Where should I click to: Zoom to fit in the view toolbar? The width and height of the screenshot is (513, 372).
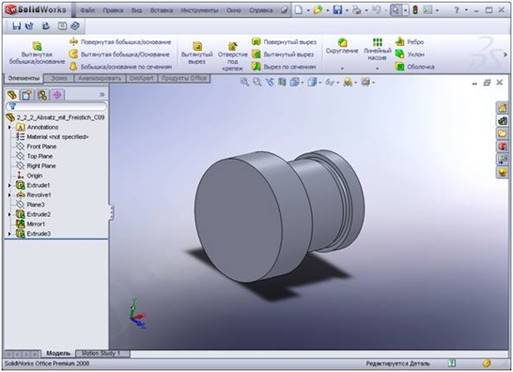click(x=244, y=82)
